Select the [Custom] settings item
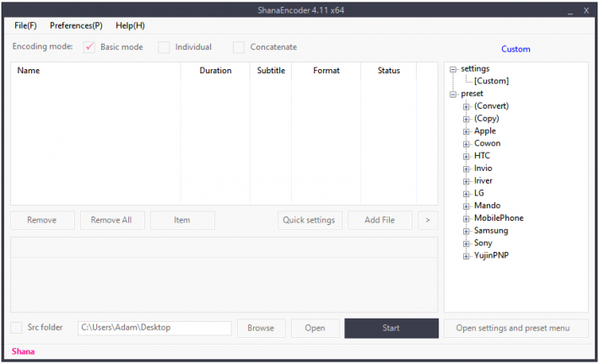 491,81
